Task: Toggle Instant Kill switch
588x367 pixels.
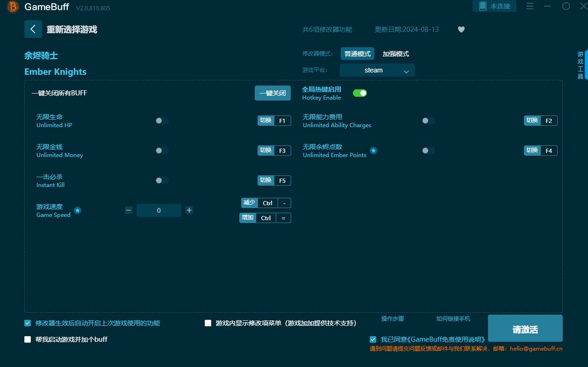Action: (x=162, y=180)
